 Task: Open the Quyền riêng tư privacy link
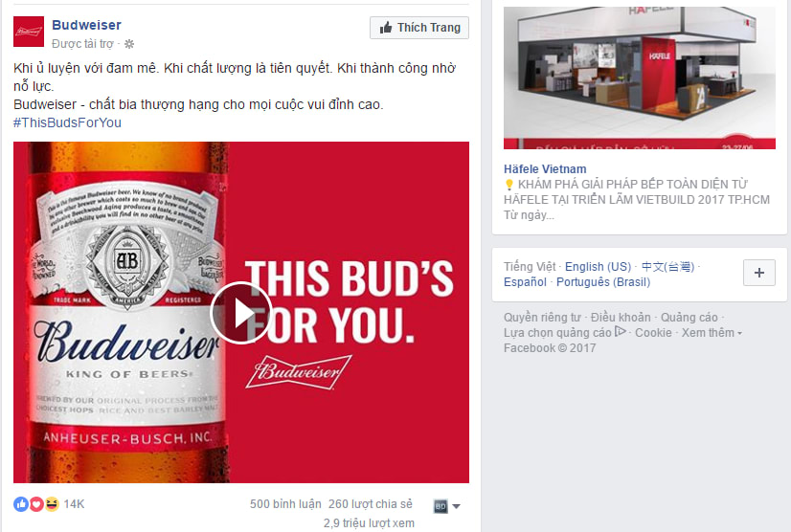[542, 317]
